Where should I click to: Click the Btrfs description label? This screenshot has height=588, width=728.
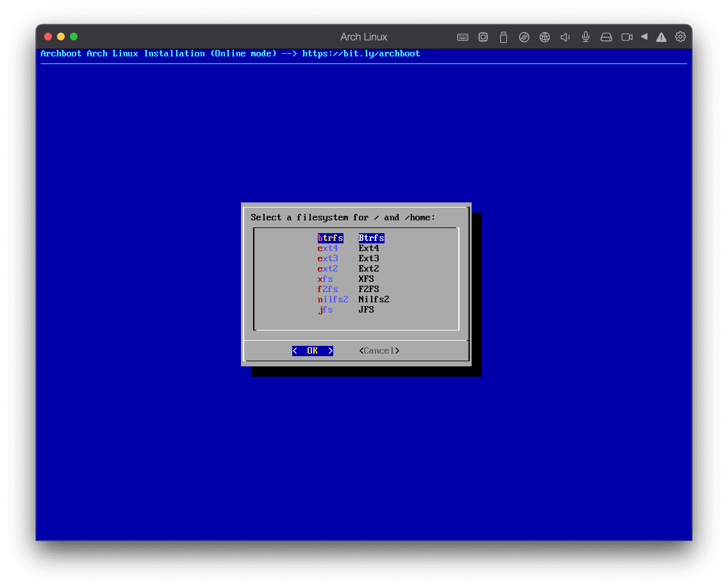click(371, 238)
